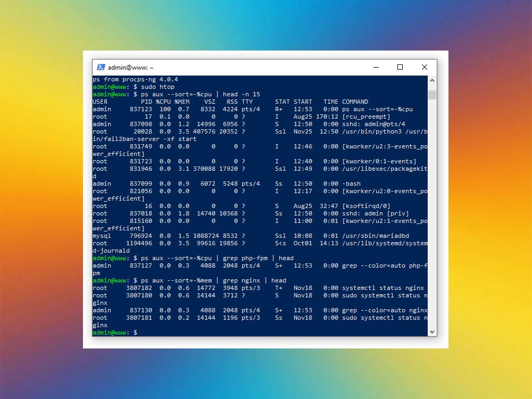Click the [rcu_preempt] process name
This screenshot has height=399, width=532.
[x=366, y=117]
